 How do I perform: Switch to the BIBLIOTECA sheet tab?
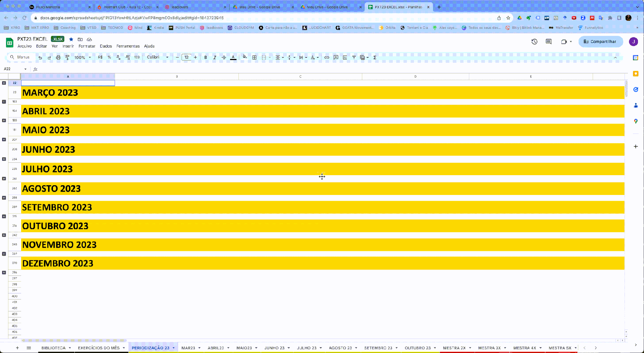pos(53,348)
